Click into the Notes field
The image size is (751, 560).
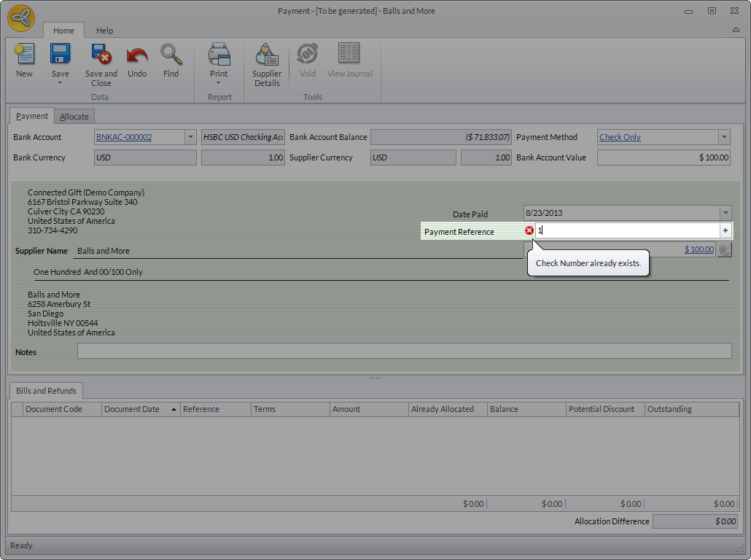pyautogui.click(x=404, y=351)
